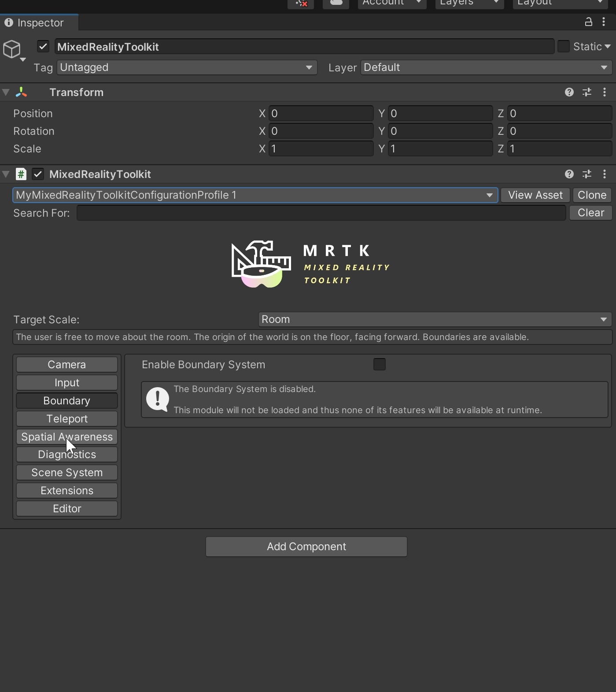
Task: Switch to the Input profile tab
Action: 67,383
